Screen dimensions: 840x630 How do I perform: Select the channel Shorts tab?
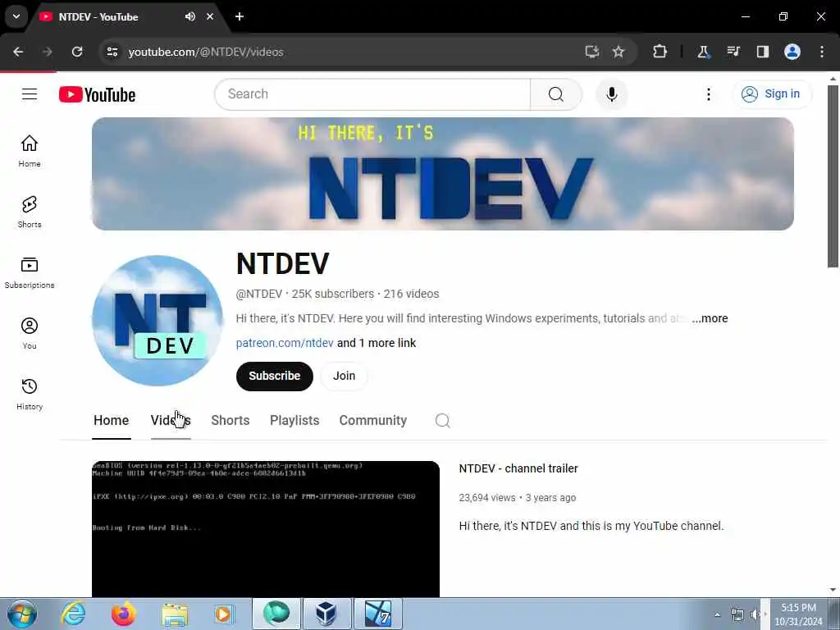point(231,421)
